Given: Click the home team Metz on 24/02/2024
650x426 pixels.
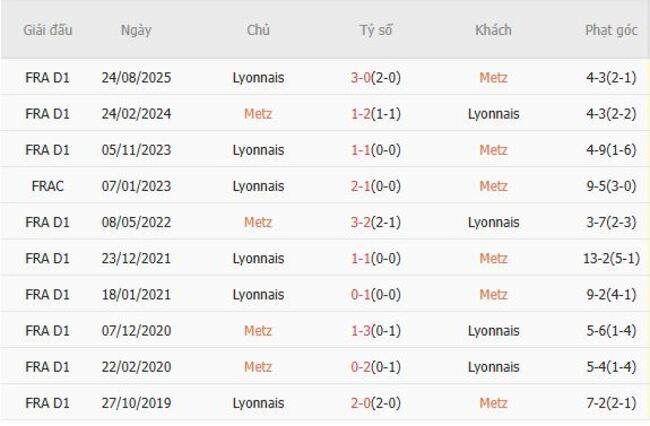Looking at the screenshot, I should [x=258, y=113].
